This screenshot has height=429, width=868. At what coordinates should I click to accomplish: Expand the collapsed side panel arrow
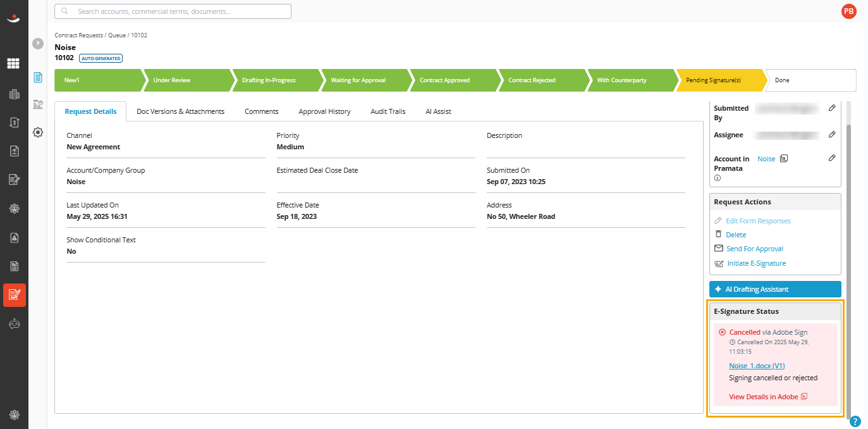(x=38, y=43)
